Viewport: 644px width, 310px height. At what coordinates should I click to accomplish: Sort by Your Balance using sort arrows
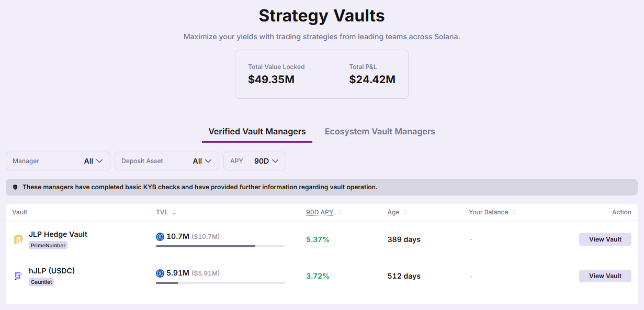coord(514,212)
